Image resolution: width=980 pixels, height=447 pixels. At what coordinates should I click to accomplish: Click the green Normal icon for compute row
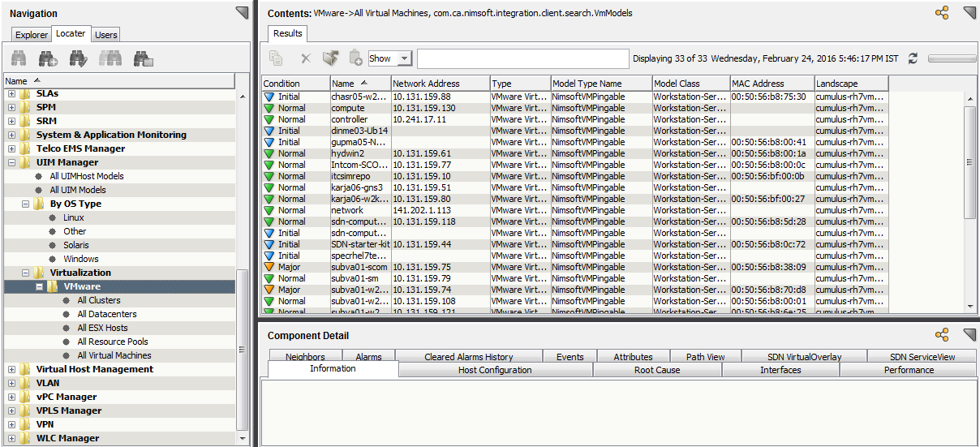tap(269, 108)
